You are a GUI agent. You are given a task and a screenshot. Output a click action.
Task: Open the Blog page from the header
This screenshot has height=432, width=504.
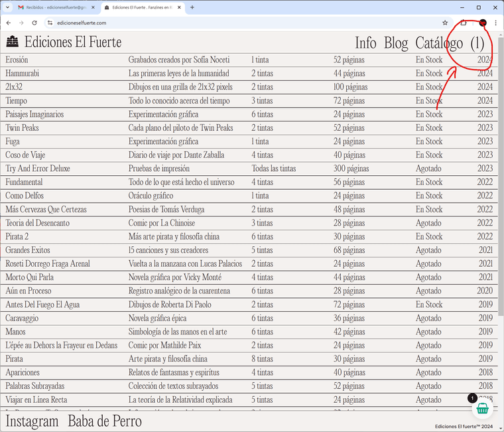tap(396, 43)
